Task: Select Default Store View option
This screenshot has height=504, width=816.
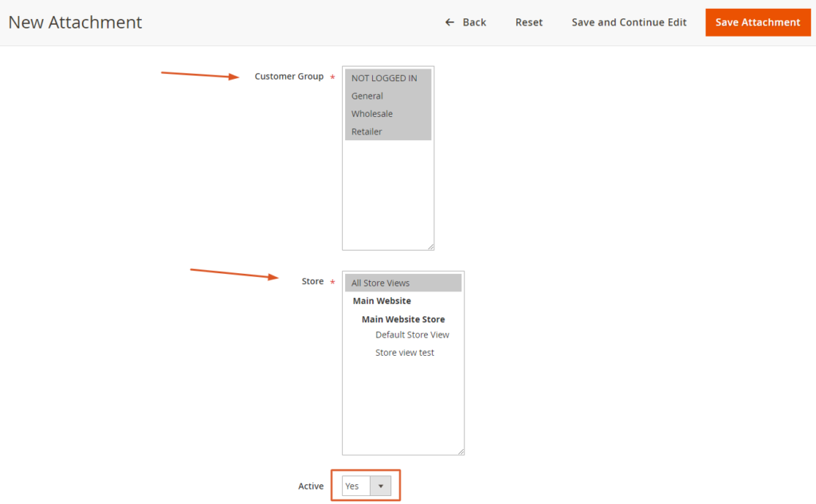Action: click(x=412, y=335)
